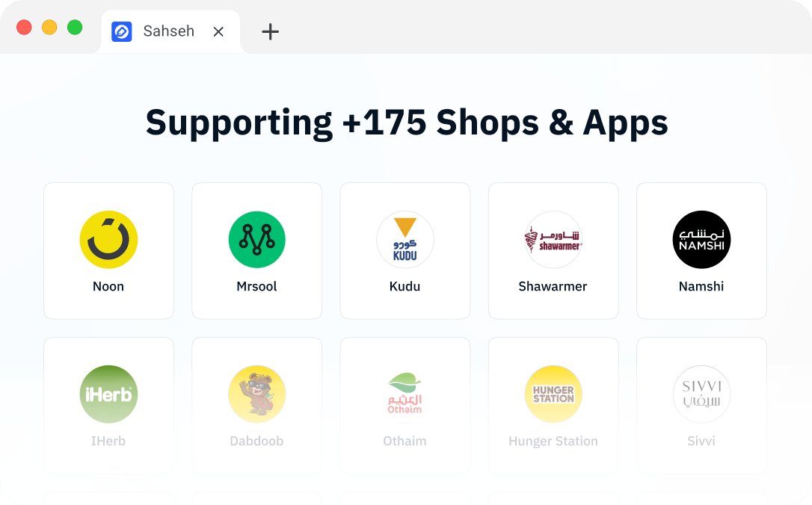The width and height of the screenshot is (812, 505).
Task: Open the Dabdoob bear icon
Action: (x=257, y=394)
